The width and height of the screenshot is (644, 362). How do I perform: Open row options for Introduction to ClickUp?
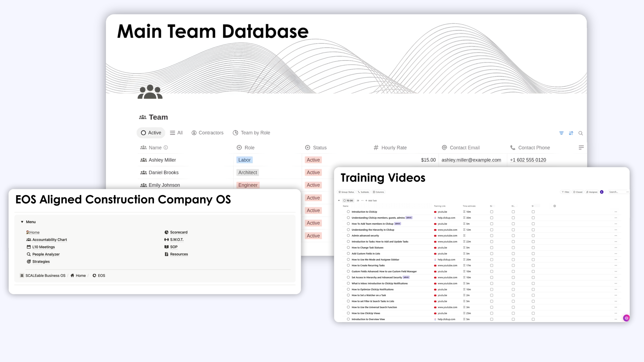[x=616, y=212]
